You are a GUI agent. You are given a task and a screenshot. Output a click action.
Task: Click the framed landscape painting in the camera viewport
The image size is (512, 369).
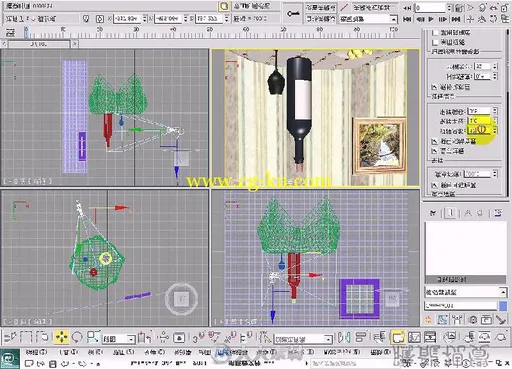point(380,146)
